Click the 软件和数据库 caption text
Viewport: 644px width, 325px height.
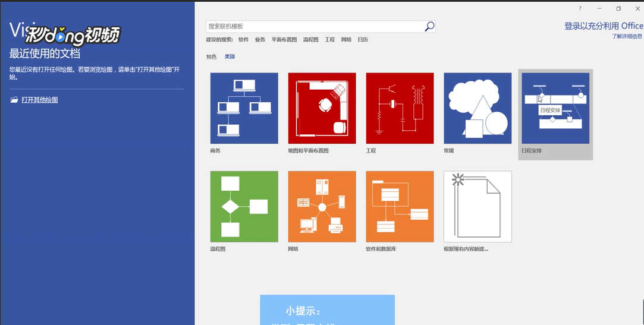point(381,249)
